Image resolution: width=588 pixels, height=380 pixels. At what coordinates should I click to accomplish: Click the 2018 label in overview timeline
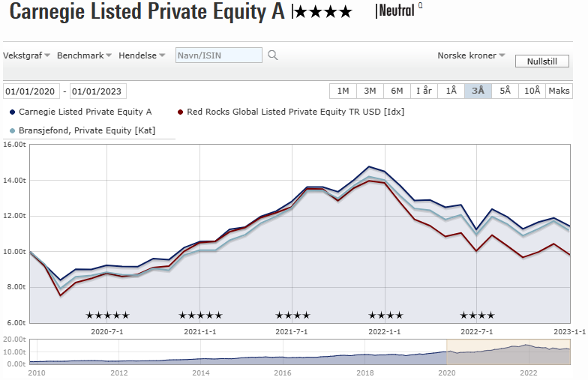pyautogui.click(x=364, y=373)
